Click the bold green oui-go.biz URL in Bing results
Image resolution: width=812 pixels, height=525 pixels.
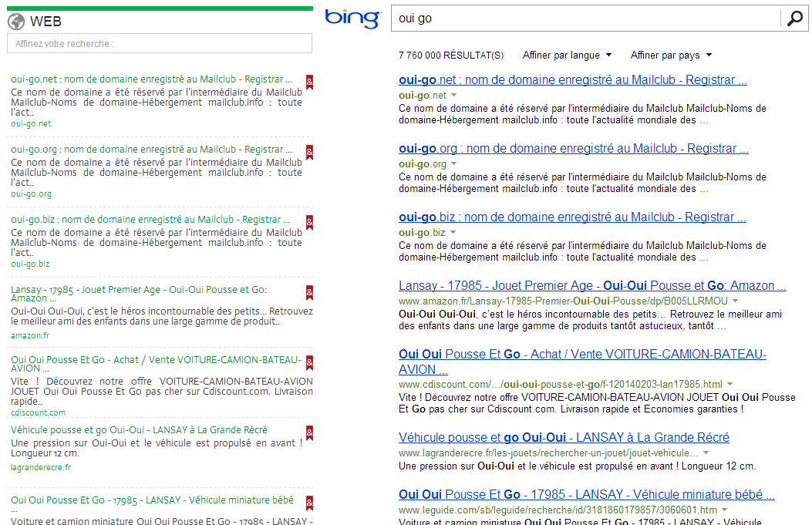click(x=422, y=233)
